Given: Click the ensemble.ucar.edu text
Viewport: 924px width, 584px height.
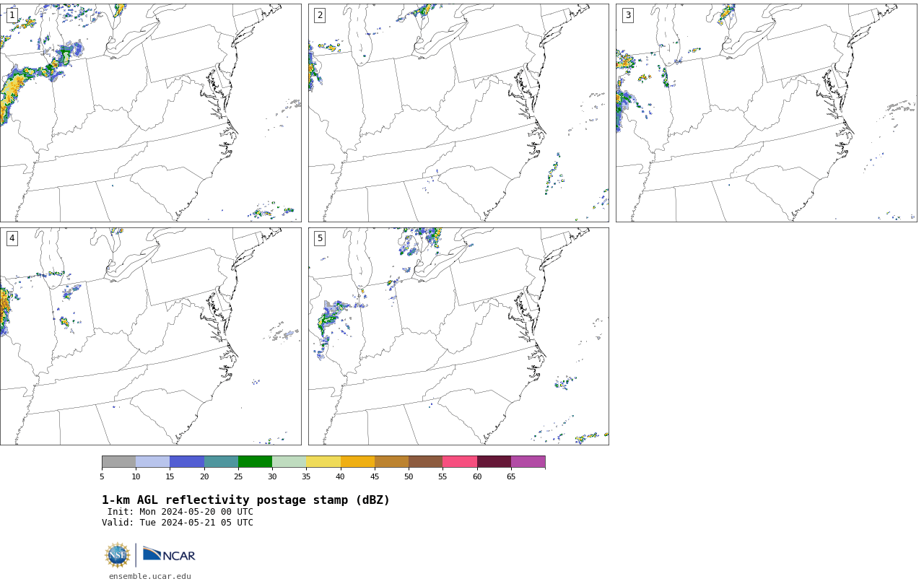Looking at the screenshot, I should click(x=150, y=576).
